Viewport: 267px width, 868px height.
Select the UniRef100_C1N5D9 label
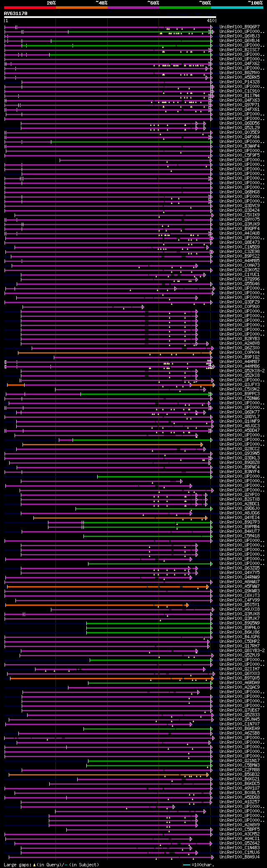tap(239, 247)
